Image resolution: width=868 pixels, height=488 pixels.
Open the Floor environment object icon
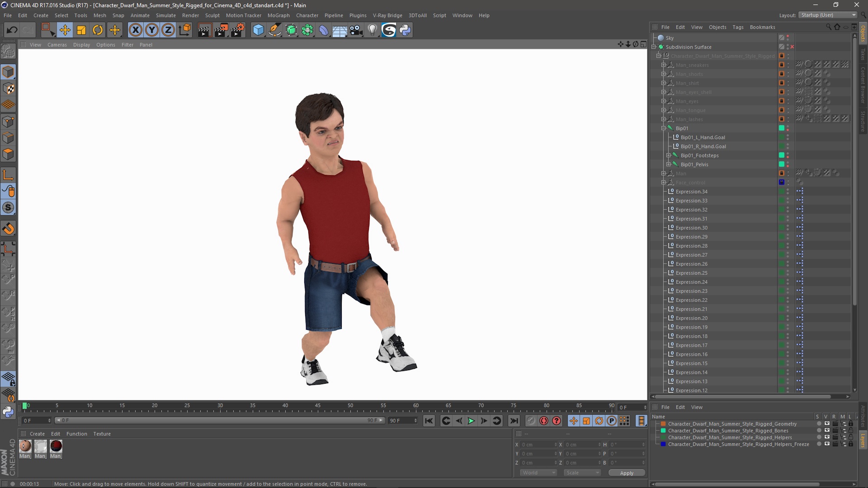(340, 30)
